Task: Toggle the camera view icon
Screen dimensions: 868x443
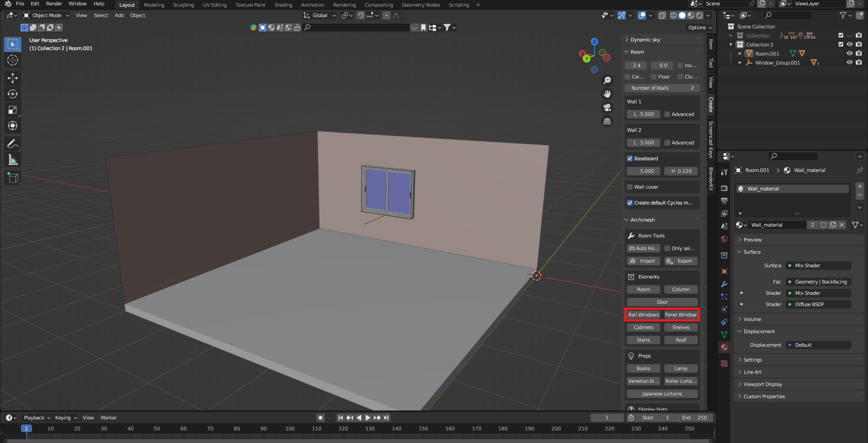Action: pos(607,107)
